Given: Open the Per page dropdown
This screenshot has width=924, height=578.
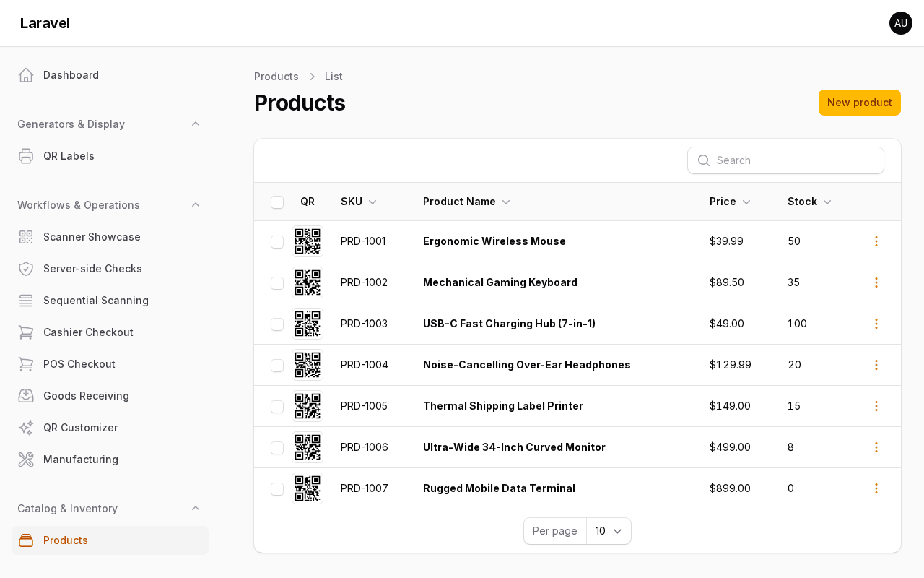Looking at the screenshot, I should point(609,531).
